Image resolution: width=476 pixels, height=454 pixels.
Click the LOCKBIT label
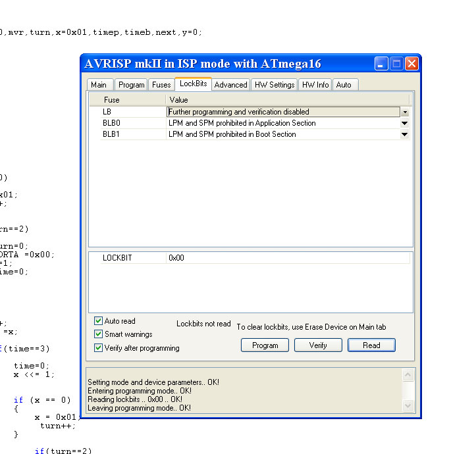(x=117, y=258)
